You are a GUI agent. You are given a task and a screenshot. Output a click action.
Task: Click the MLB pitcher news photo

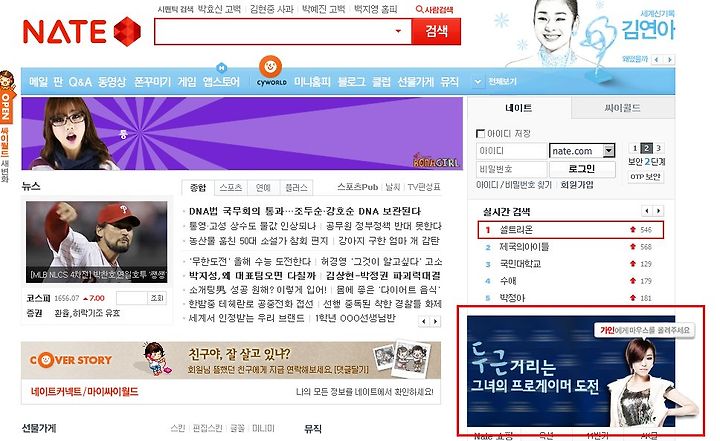point(96,242)
